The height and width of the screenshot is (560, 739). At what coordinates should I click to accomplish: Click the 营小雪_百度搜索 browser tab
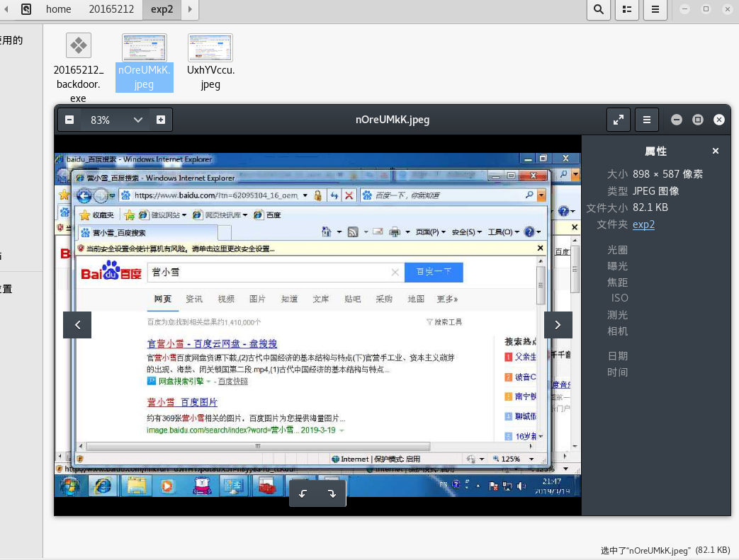[x=149, y=233]
